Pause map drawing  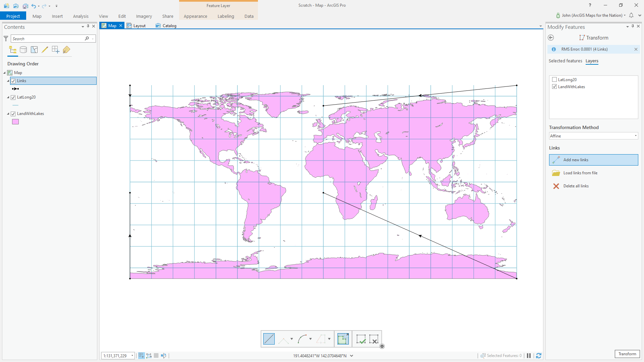(529, 356)
